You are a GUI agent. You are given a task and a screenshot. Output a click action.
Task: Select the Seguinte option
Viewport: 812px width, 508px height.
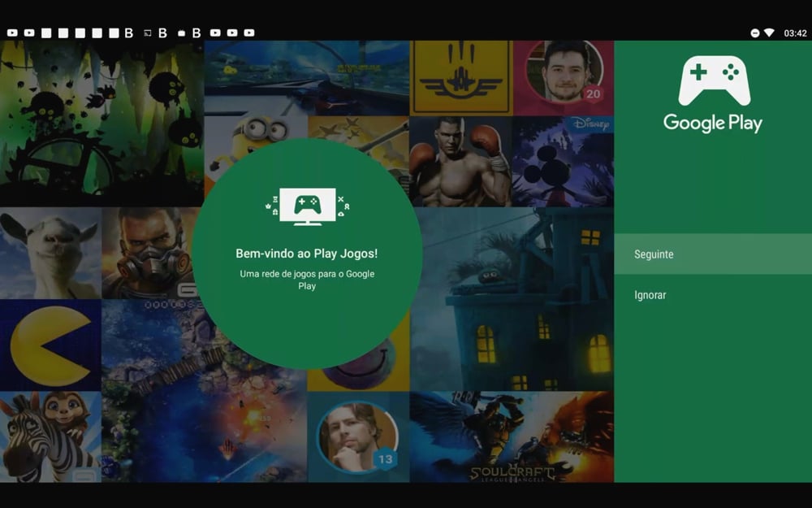(x=713, y=254)
